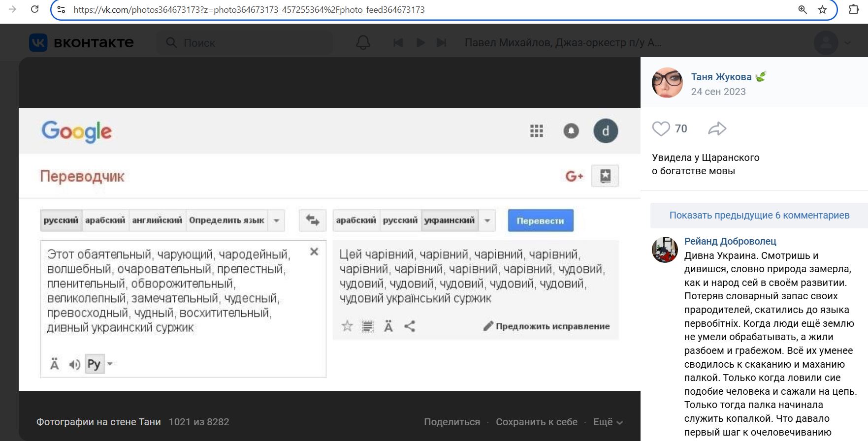This screenshot has height=441, width=868.
Task: Toggle the Ру input method button
Action: (x=95, y=364)
